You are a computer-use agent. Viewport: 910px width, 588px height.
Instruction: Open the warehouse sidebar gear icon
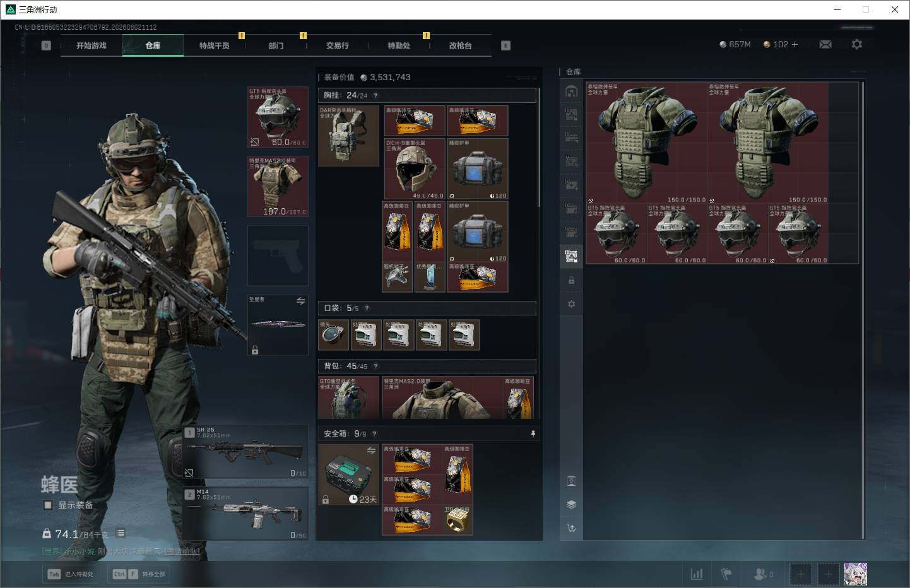(x=571, y=304)
